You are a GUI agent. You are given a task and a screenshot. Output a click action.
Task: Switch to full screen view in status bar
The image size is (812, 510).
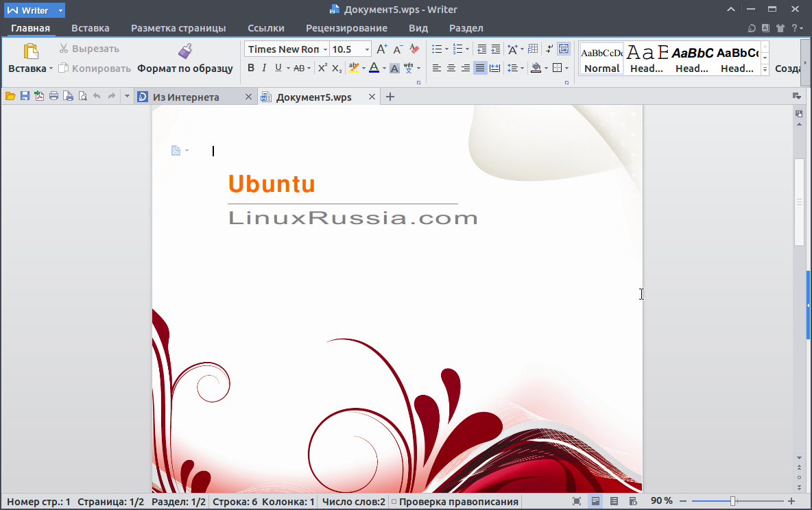click(576, 500)
